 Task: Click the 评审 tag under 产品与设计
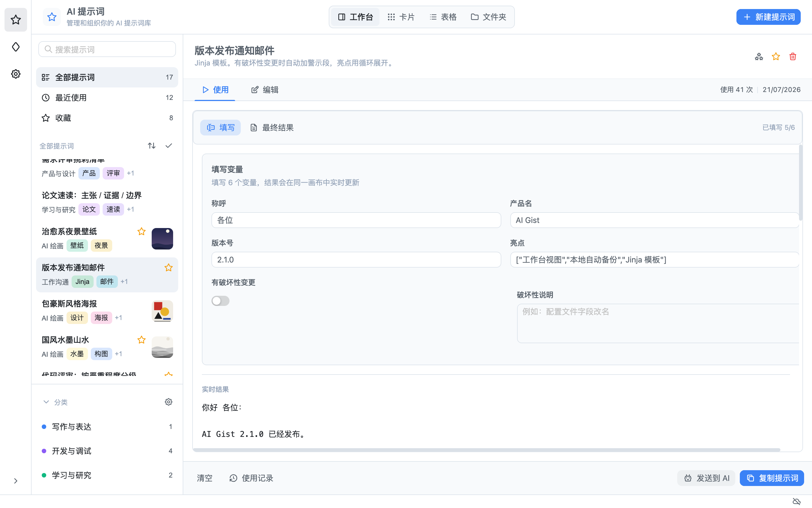(113, 173)
